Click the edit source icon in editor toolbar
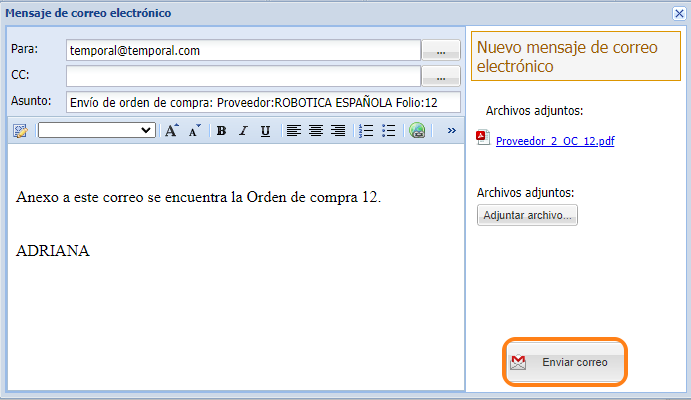691x400 pixels. 20,131
